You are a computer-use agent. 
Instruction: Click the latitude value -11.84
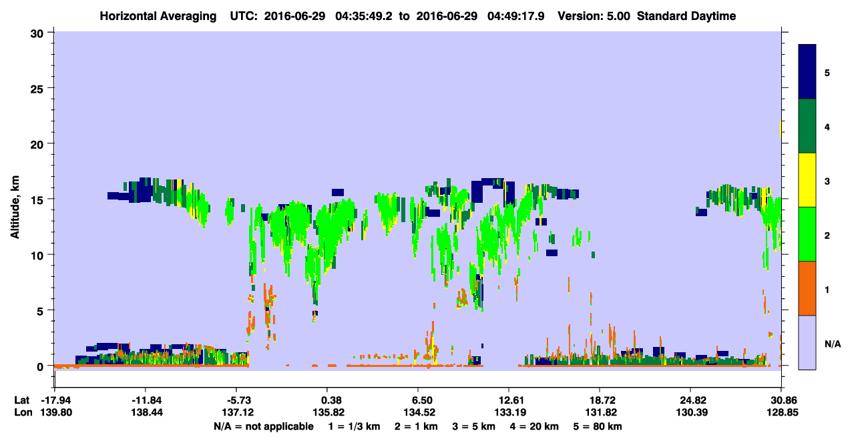coord(146,400)
